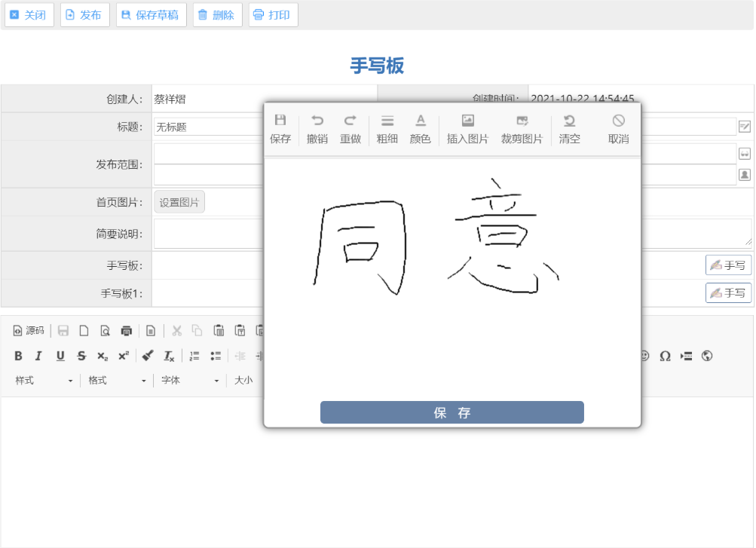756x548 pixels.
Task: Insert a special character with the Omega icon
Action: click(x=665, y=355)
